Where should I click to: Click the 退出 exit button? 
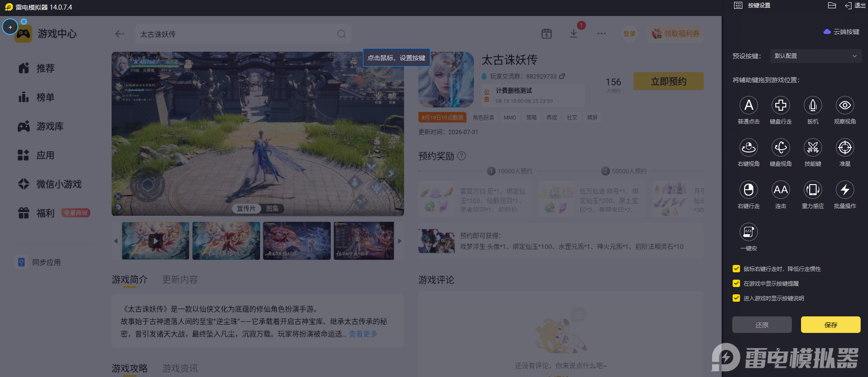(x=855, y=6)
